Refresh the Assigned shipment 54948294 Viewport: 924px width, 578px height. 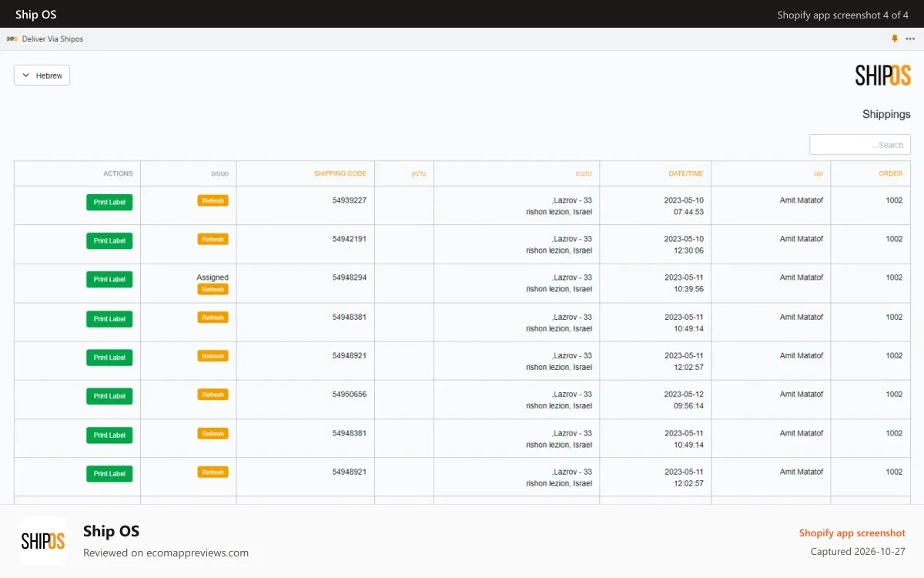[213, 290]
